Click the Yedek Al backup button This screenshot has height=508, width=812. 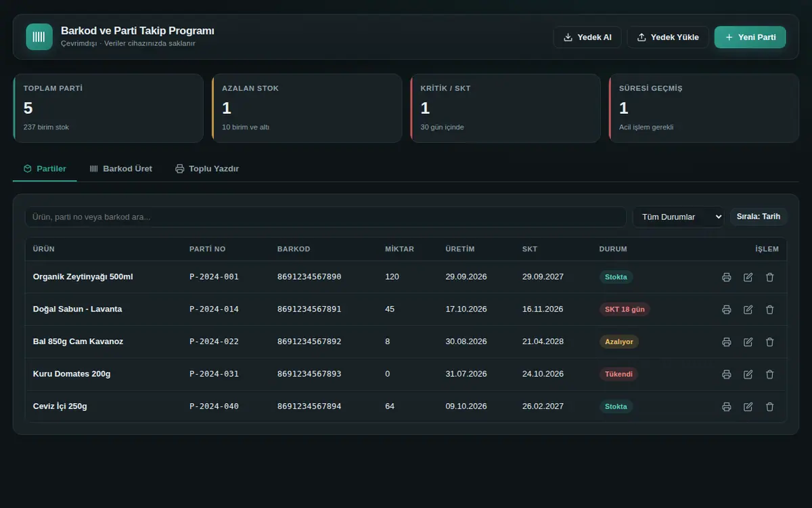[587, 37]
